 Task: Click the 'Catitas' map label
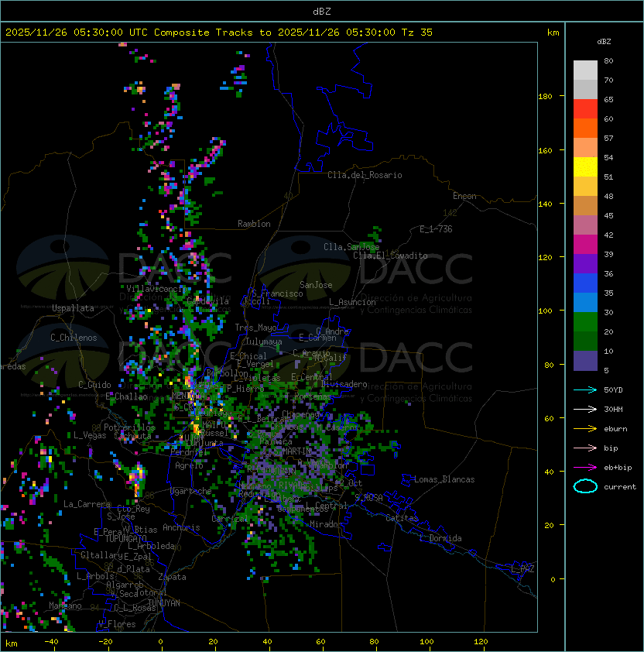coord(402,518)
